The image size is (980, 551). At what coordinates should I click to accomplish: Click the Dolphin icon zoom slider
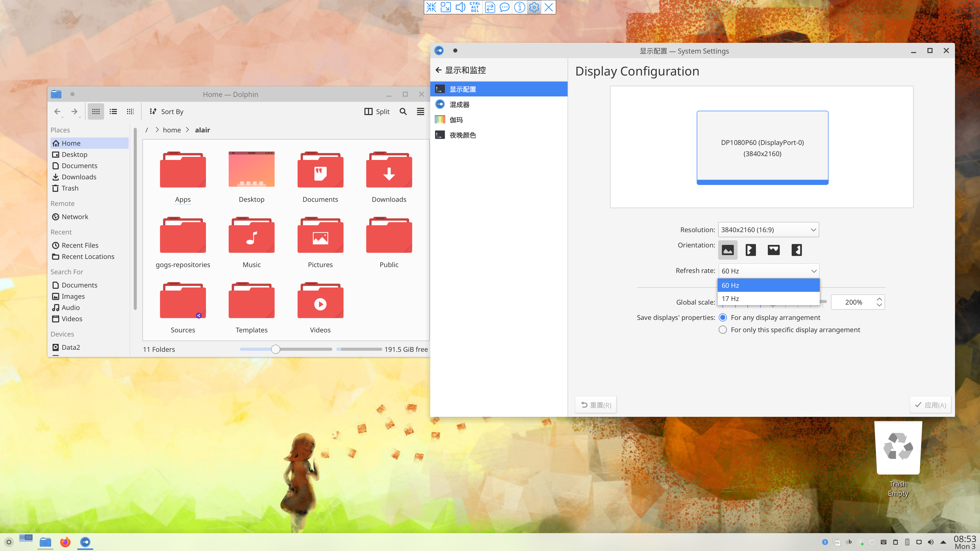[275, 349]
